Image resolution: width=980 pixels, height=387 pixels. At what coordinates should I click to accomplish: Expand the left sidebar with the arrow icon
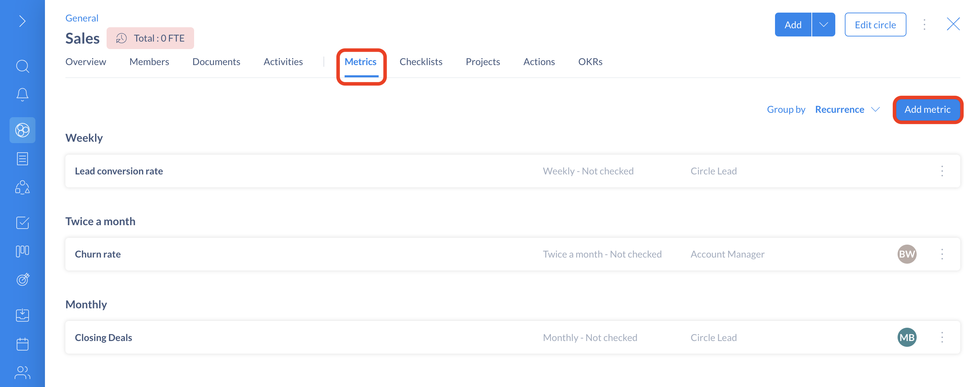pyautogui.click(x=22, y=21)
